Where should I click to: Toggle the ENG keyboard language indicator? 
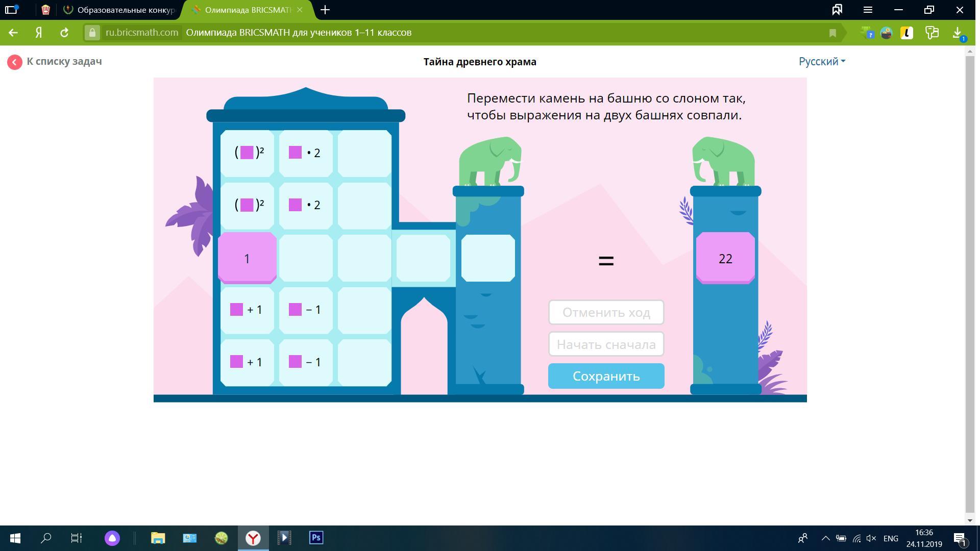coord(890,538)
